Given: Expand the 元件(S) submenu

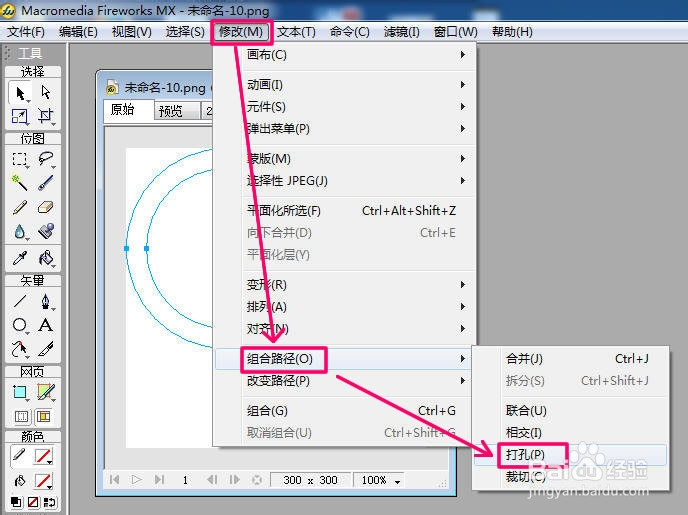Looking at the screenshot, I should [345, 107].
